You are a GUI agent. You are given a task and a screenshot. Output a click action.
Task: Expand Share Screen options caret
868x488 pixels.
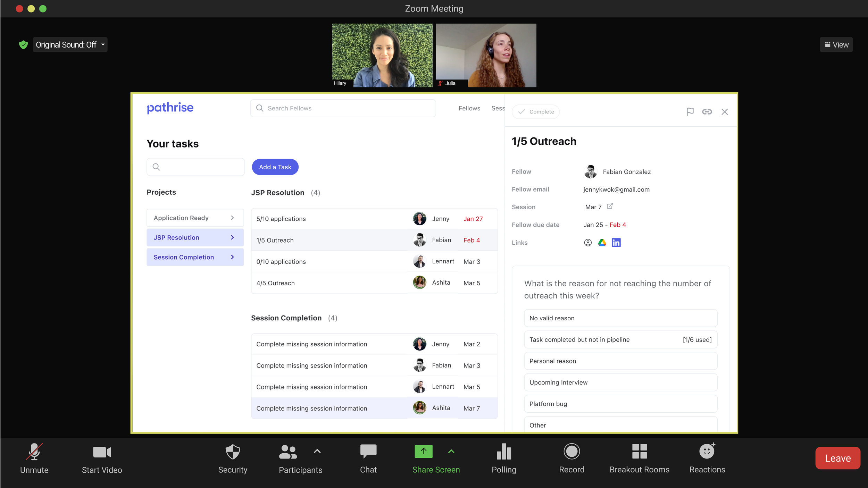point(451,451)
